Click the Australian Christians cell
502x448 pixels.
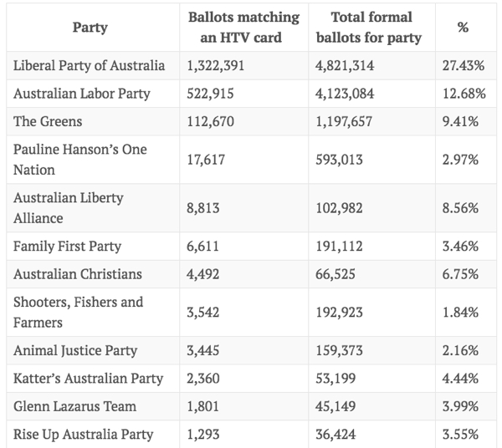[78, 273]
